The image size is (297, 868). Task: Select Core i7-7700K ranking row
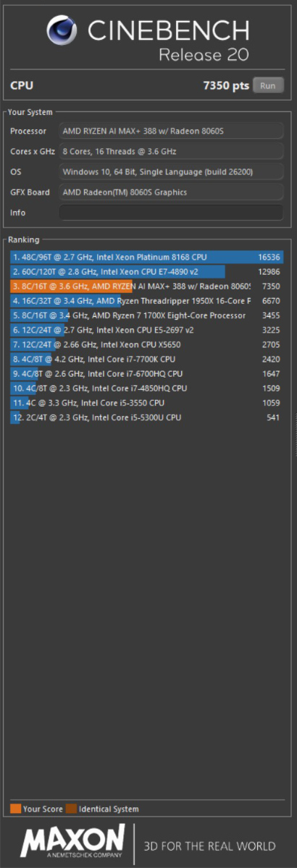146,359
